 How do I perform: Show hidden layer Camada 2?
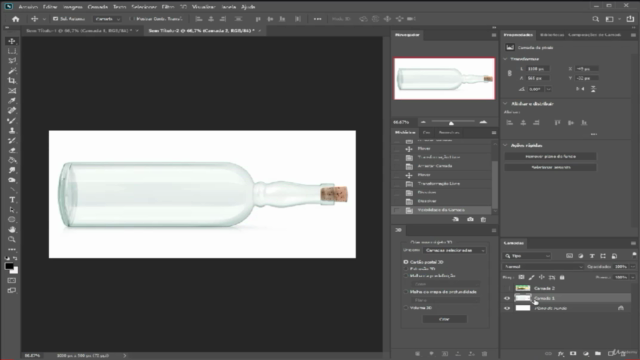[x=507, y=288]
